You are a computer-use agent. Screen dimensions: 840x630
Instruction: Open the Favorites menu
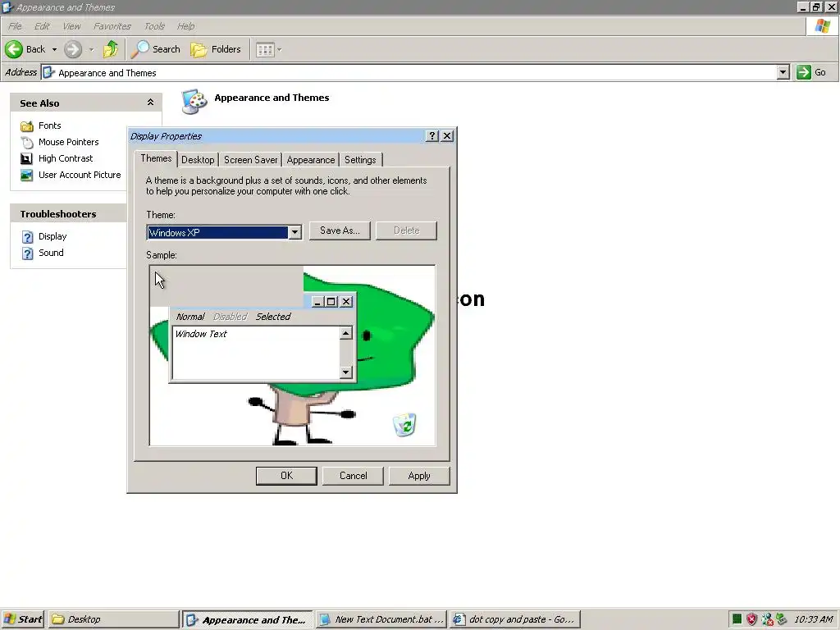pyautogui.click(x=112, y=26)
